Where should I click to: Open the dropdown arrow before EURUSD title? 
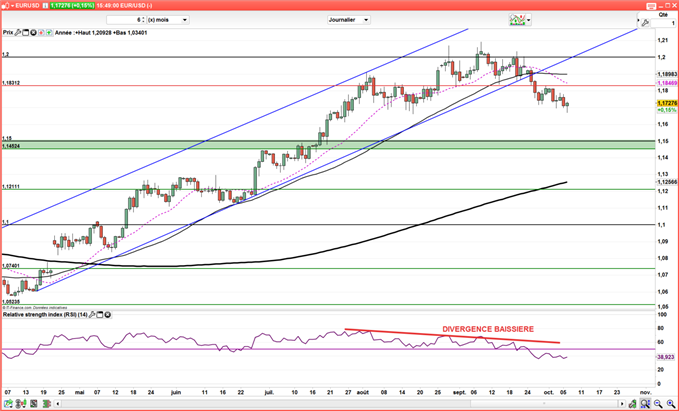pyautogui.click(x=12, y=6)
